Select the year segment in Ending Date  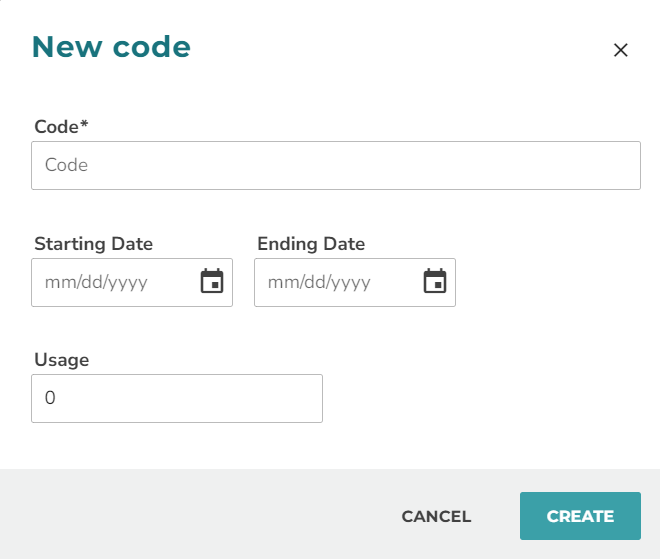tap(350, 282)
